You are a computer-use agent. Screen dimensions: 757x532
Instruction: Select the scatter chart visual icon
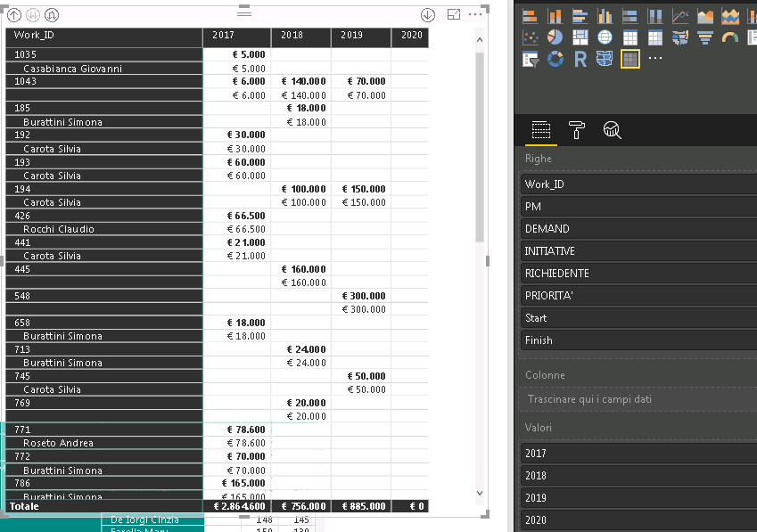pyautogui.click(x=531, y=37)
